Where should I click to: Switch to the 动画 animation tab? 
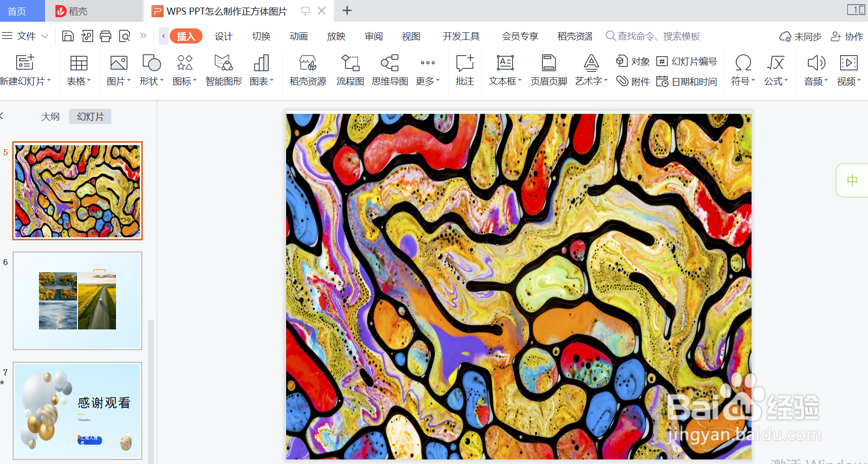coord(299,36)
